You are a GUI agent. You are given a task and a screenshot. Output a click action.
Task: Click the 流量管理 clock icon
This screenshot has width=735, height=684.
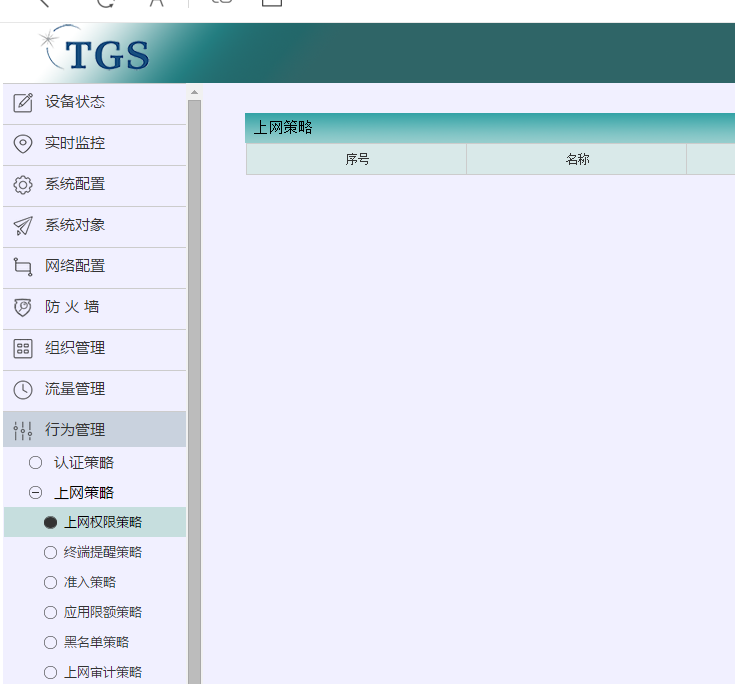click(x=23, y=390)
